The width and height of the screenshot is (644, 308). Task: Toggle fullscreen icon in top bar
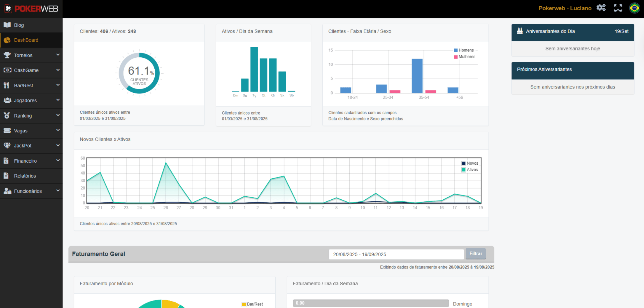(618, 8)
